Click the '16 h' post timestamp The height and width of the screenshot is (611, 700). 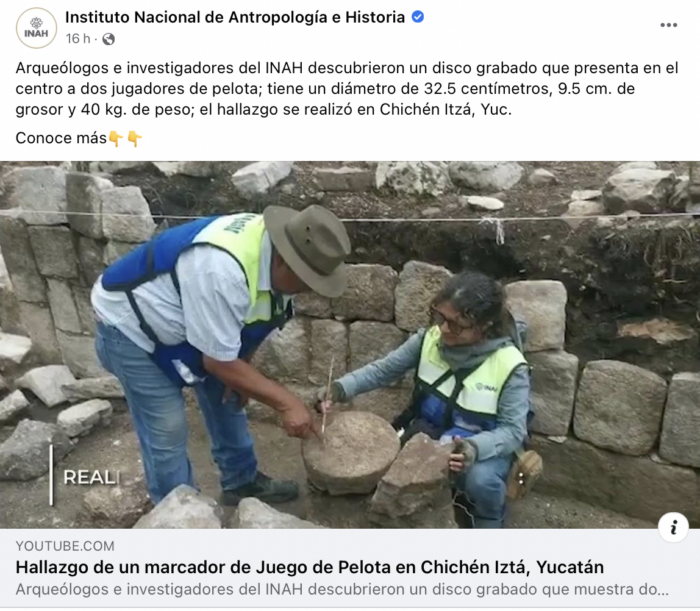[78, 39]
